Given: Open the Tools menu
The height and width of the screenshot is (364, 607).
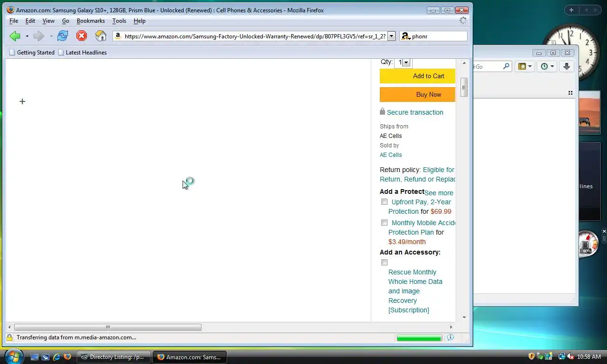Looking at the screenshot, I should coord(119,21).
